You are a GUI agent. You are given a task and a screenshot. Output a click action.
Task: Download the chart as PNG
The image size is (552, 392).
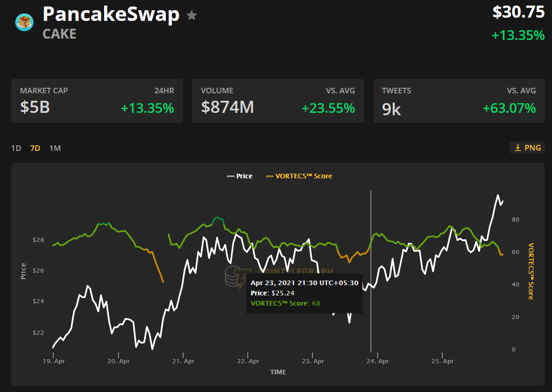[527, 148]
